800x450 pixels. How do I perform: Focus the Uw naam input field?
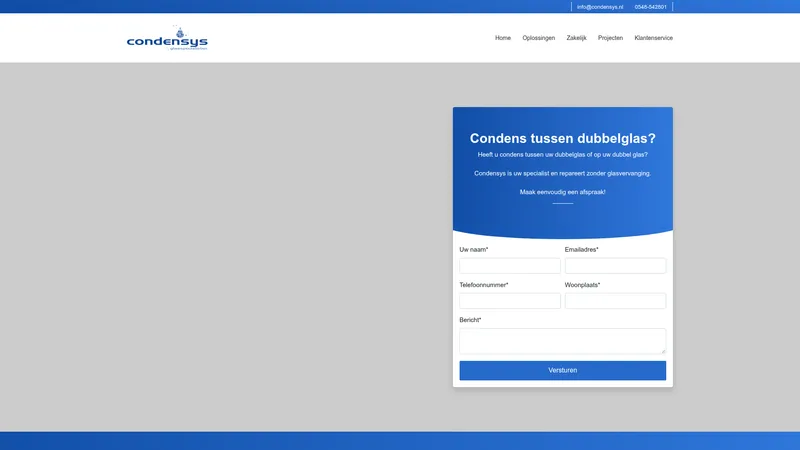pos(510,265)
